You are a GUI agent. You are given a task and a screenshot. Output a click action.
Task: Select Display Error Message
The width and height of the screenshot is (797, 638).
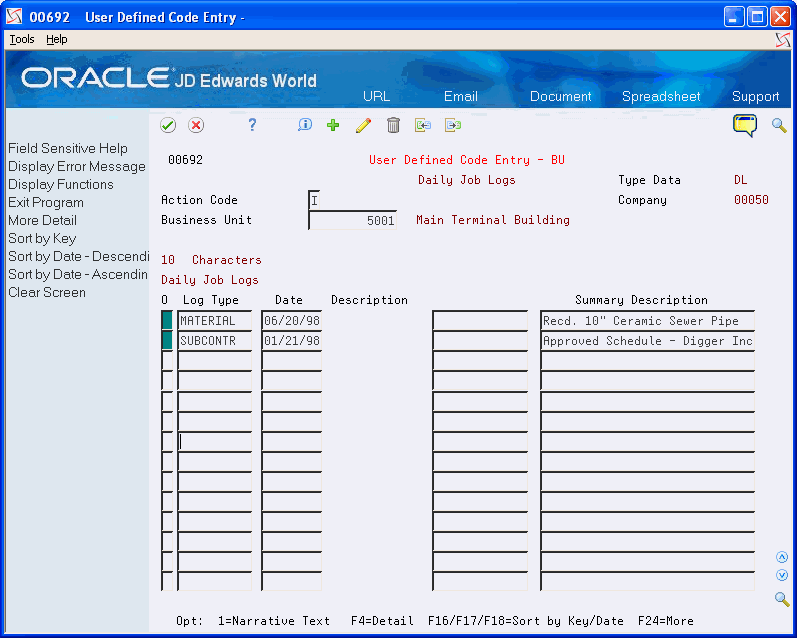(77, 166)
